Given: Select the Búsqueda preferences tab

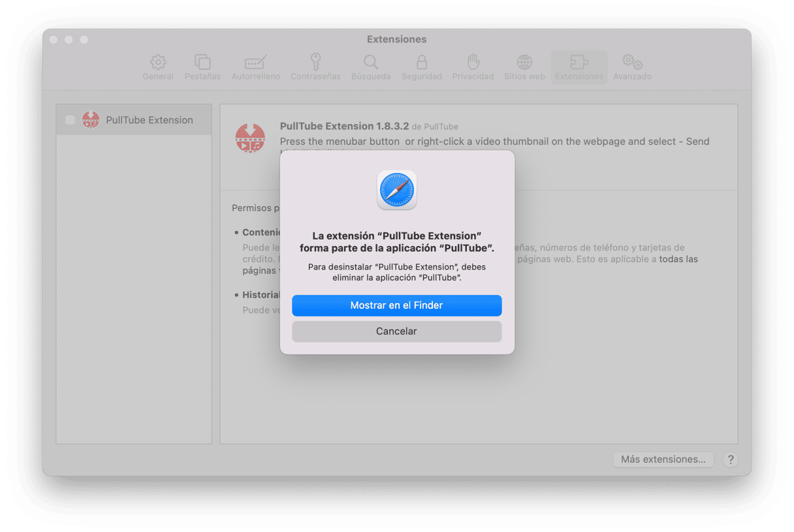Looking at the screenshot, I should (371, 68).
